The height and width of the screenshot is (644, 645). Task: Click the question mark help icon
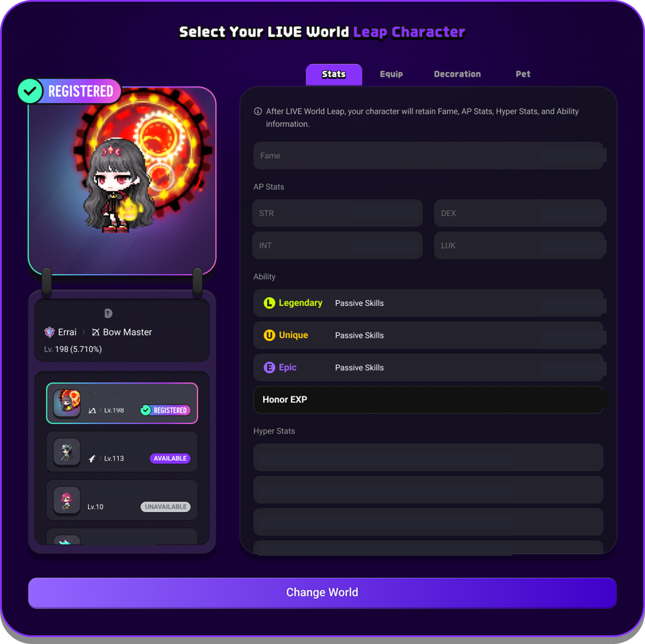tap(108, 314)
